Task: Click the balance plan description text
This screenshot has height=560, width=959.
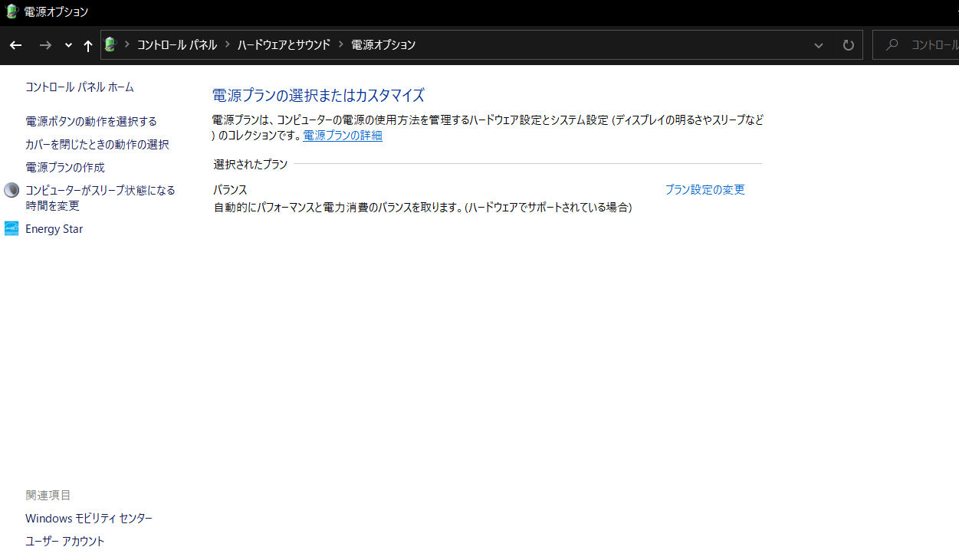Action: point(422,208)
